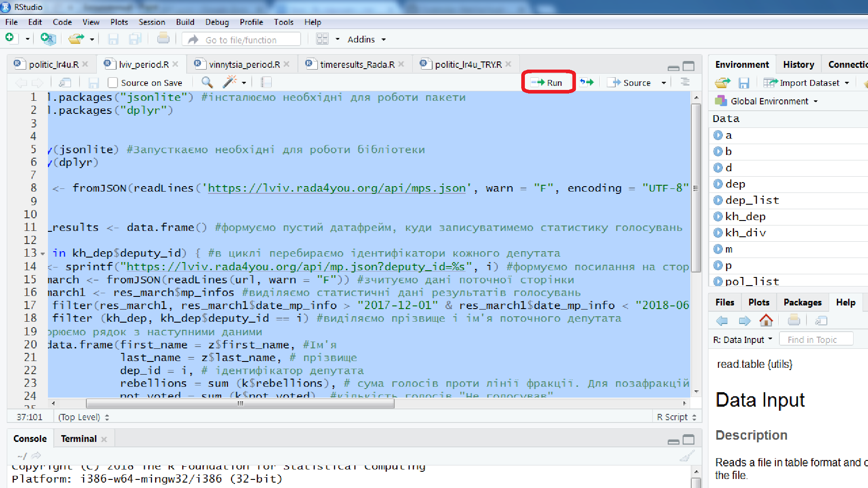Switch to the vinnytsia_period.R tab
868x488 pixels.
point(244,65)
